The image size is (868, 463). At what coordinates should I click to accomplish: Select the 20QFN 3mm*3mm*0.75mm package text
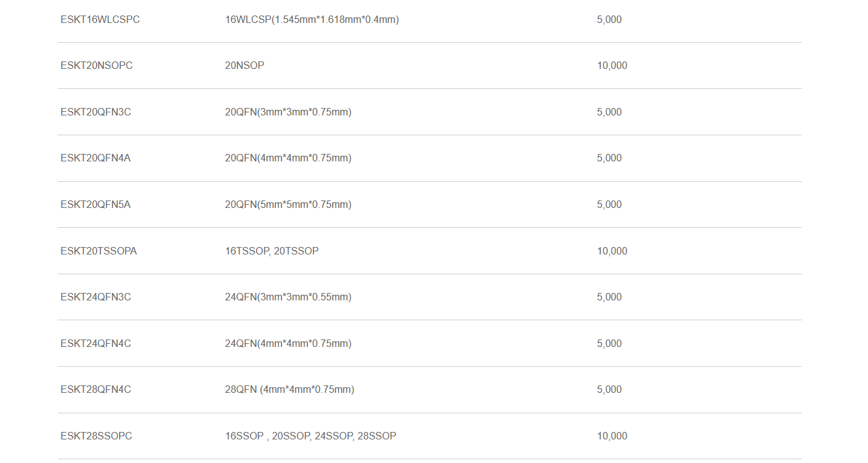pyautogui.click(x=288, y=112)
